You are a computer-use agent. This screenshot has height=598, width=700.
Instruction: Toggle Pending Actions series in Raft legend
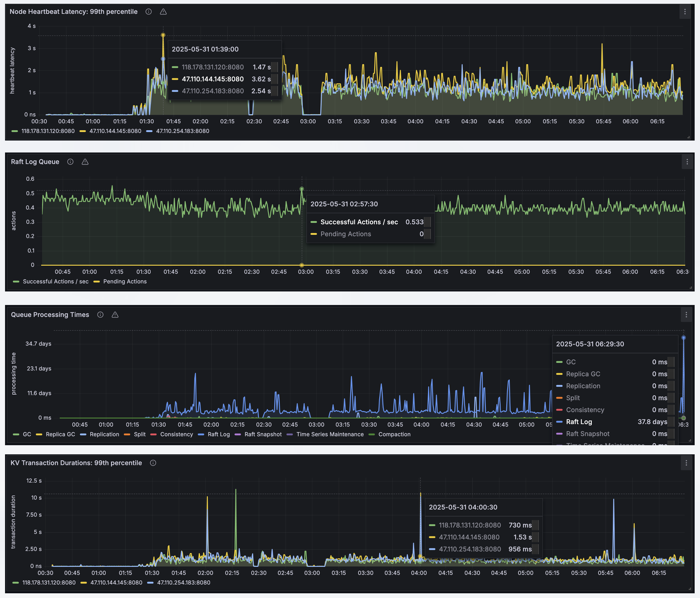125,281
